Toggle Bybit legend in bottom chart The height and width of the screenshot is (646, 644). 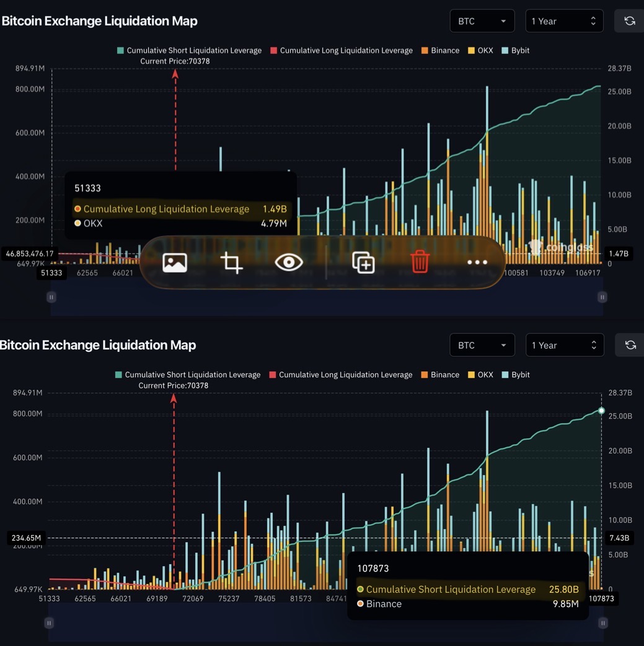[515, 375]
